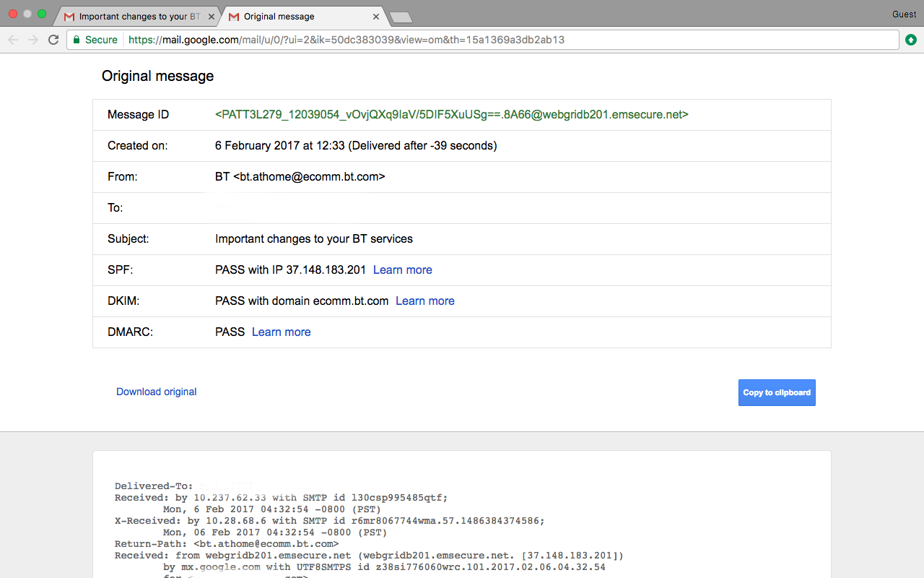The image size is (924, 578).
Task: Open 'Learn more' link next to SPF
Action: coord(402,269)
